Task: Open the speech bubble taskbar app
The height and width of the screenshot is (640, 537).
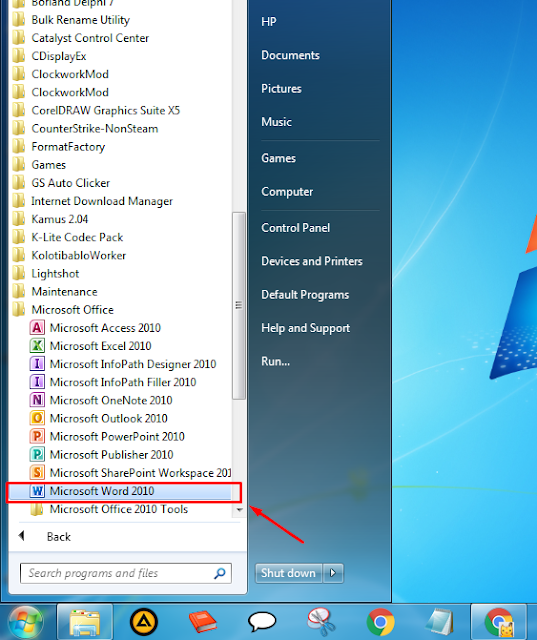Action: coord(262,622)
